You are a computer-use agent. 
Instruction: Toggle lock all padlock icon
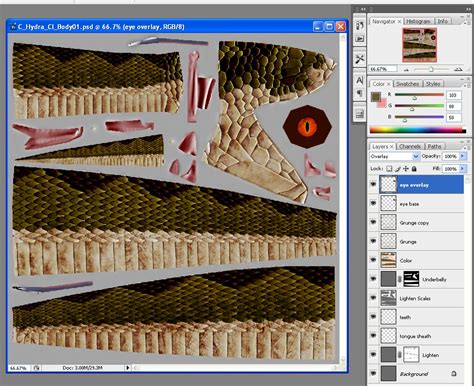pyautogui.click(x=414, y=169)
